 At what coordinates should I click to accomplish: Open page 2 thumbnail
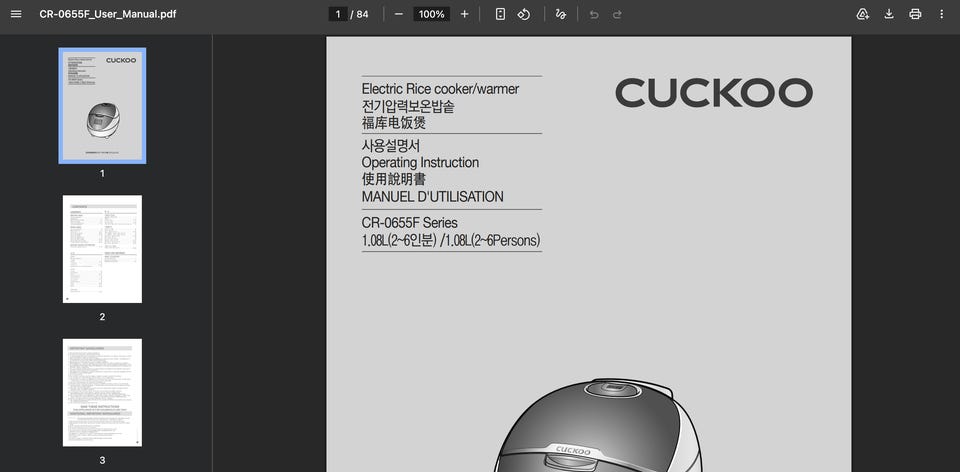pos(102,249)
